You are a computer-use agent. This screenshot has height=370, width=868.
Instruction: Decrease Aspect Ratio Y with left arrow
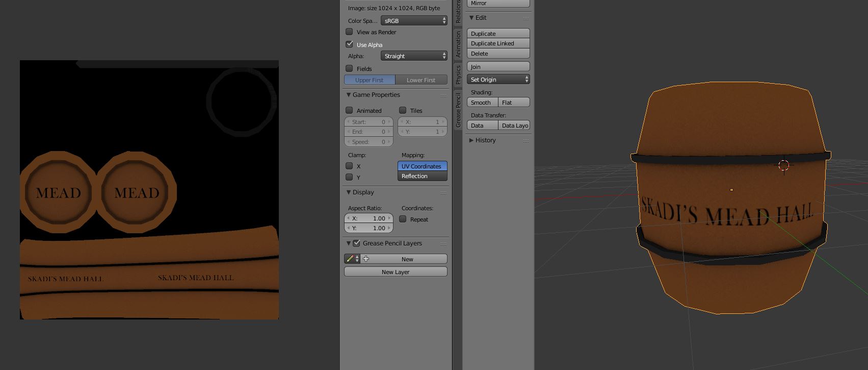[348, 228]
